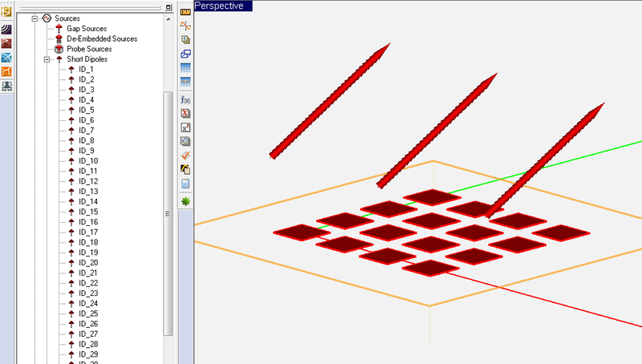Click the gold module icon atop left sidebar
This screenshot has width=642, height=364.
(x=6, y=11)
